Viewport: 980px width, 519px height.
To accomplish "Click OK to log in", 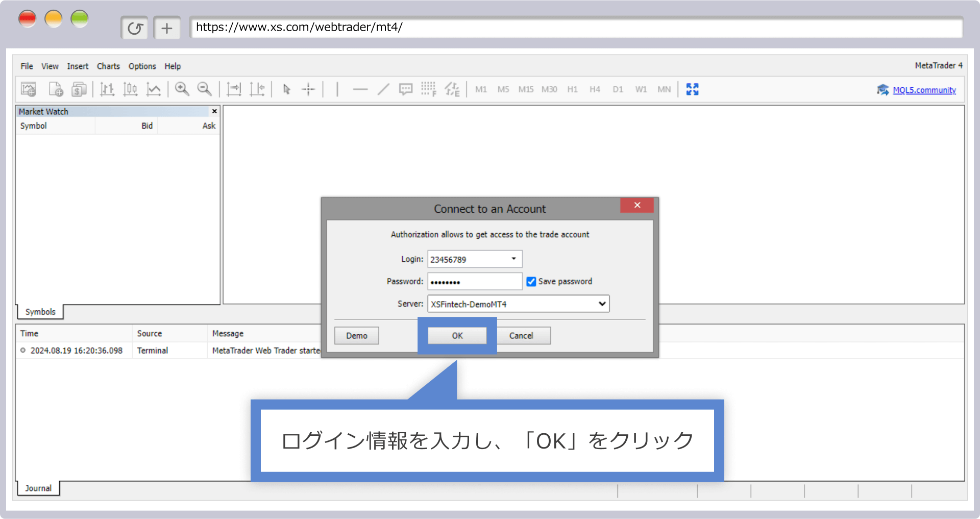I will pyautogui.click(x=457, y=335).
